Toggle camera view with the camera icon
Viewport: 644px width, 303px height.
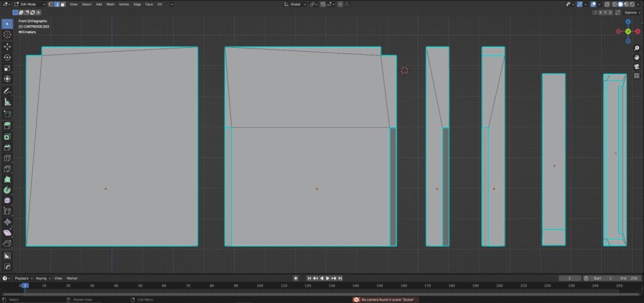[x=636, y=67]
